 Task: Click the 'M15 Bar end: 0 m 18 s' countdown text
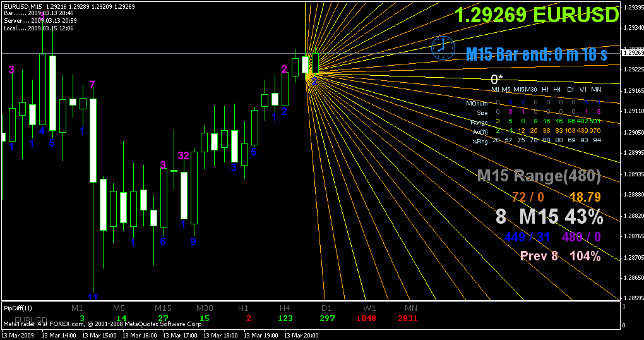pyautogui.click(x=537, y=54)
